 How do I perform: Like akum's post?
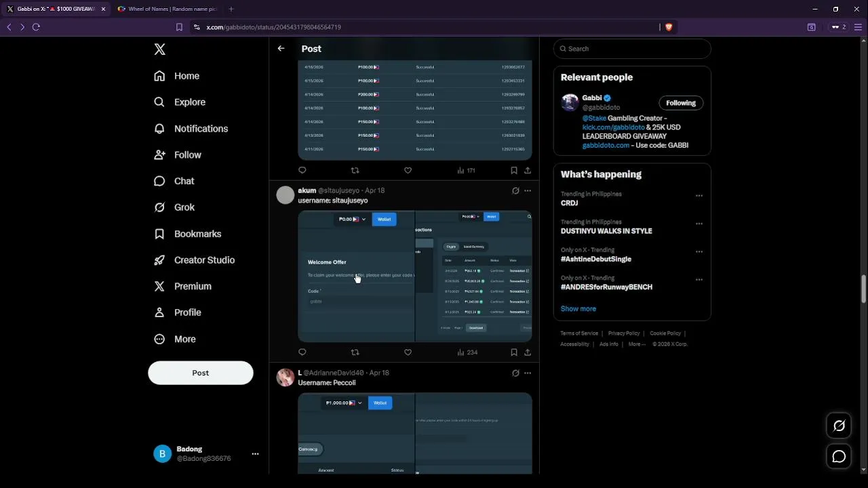coord(408,352)
